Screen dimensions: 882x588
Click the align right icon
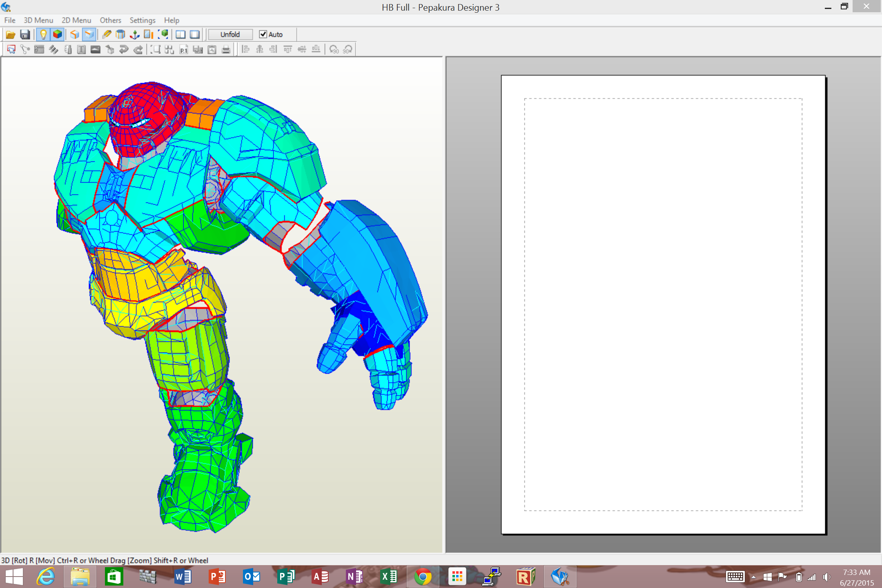[x=274, y=49]
